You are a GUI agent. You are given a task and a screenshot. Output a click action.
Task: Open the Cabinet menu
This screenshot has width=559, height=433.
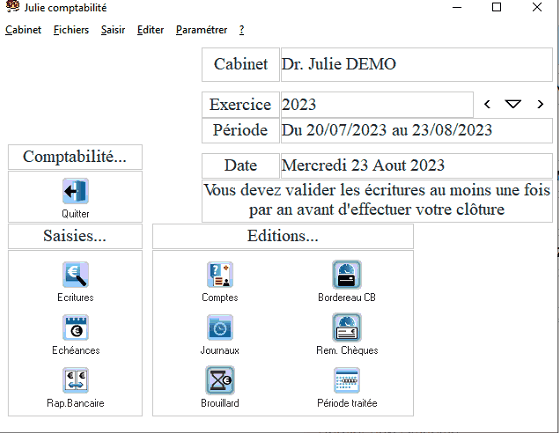[23, 30]
